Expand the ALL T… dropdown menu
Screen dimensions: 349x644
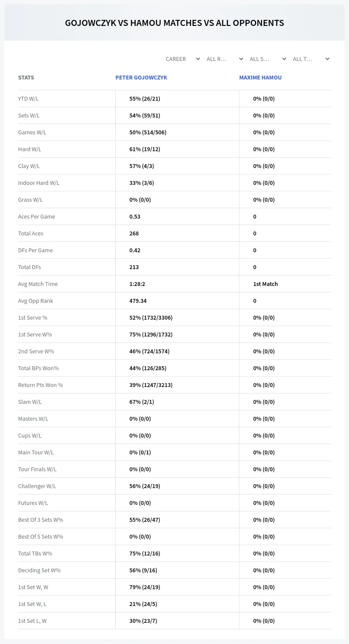coord(311,59)
